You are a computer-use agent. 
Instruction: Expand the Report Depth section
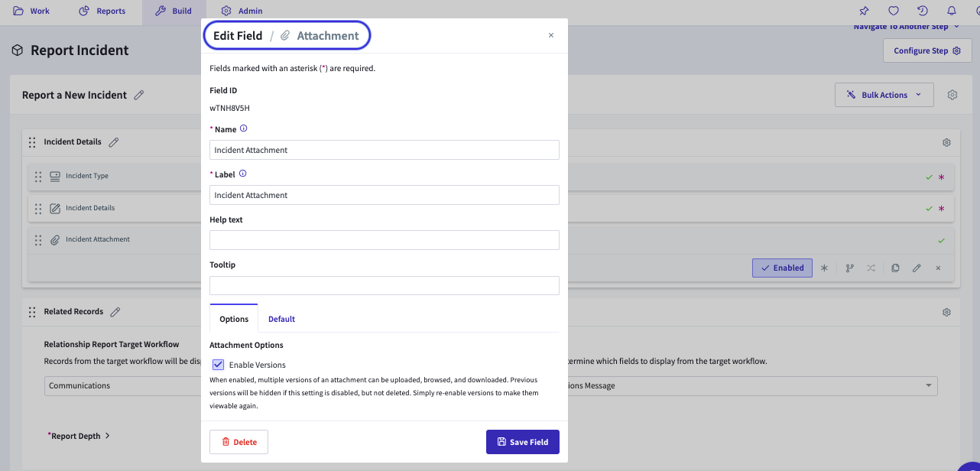click(x=79, y=436)
